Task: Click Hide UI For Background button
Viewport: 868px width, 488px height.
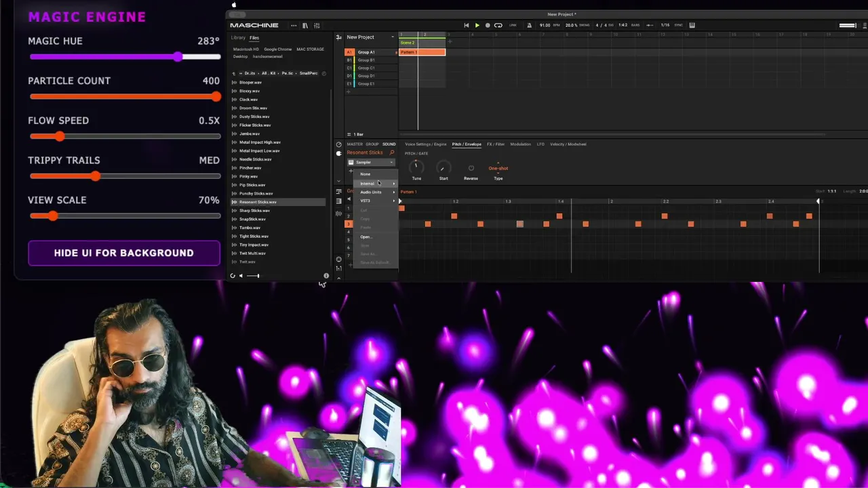Action: pos(124,253)
